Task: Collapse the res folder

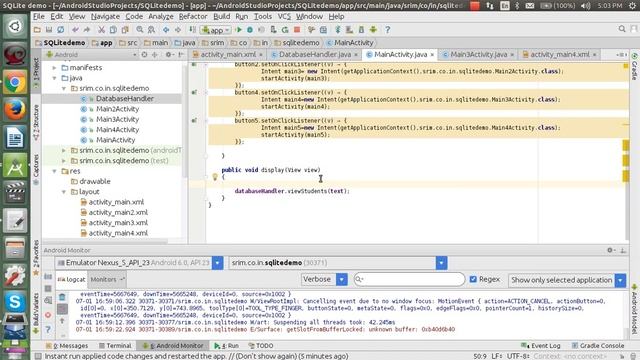Action: (x=54, y=171)
